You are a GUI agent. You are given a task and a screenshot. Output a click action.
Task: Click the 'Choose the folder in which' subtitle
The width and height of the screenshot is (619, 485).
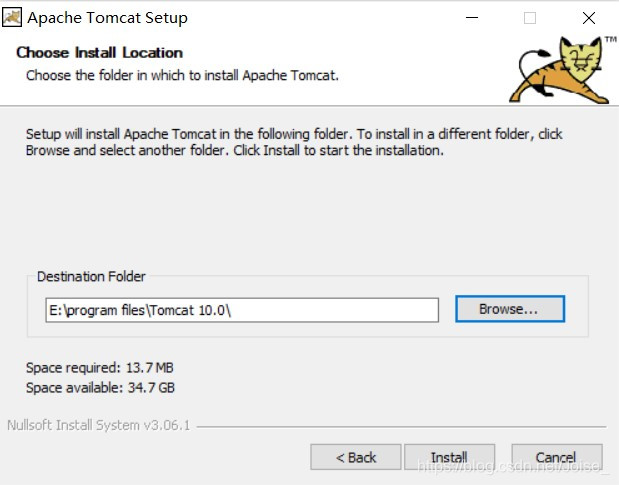182,75
